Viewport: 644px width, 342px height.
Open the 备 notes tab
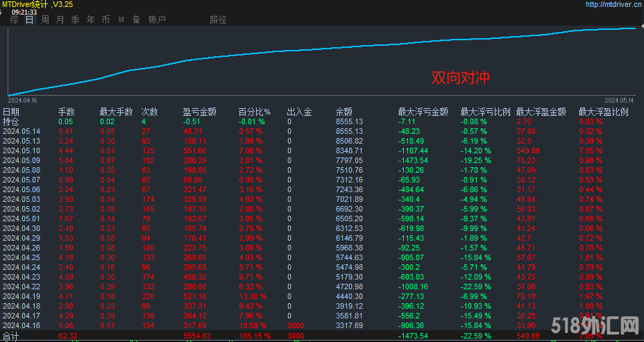136,19
